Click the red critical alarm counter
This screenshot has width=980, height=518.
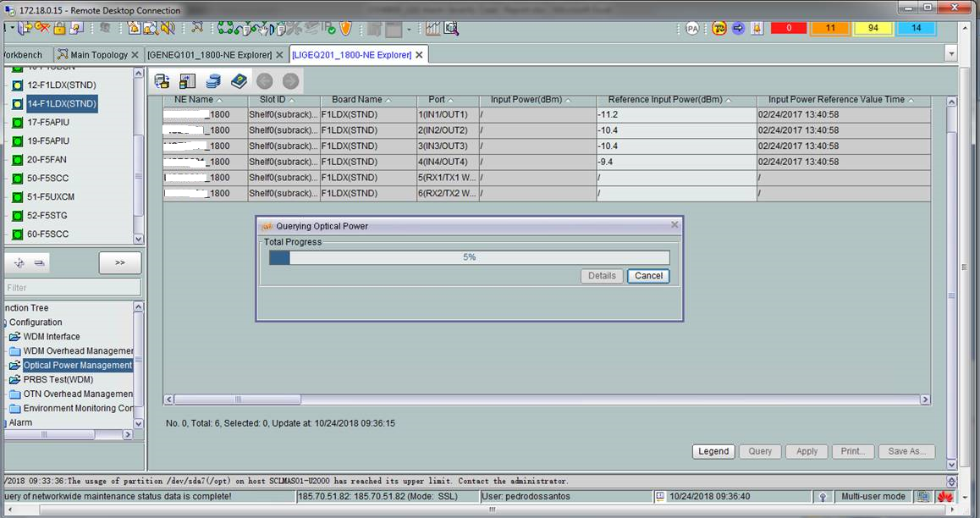[788, 29]
